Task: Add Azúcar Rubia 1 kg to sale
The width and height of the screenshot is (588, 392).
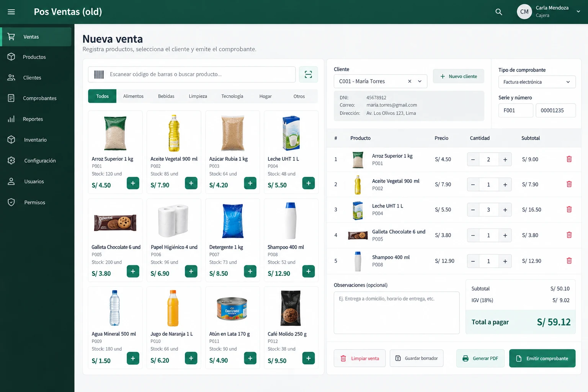Action: pos(250,183)
